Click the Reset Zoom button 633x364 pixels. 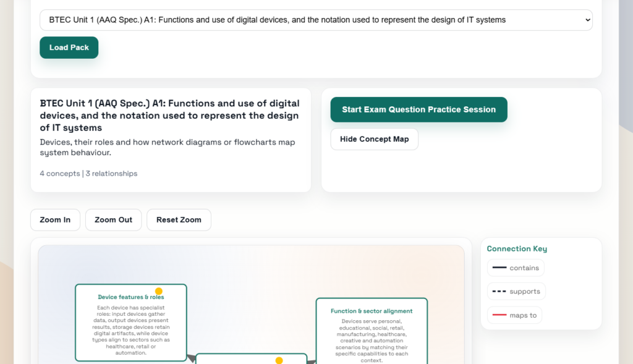(x=179, y=220)
